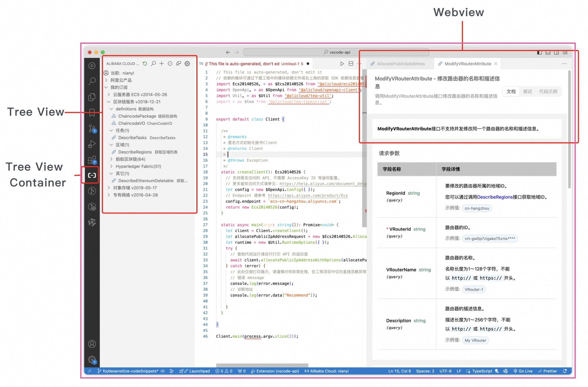Open the Run and Debug view
The height and width of the screenshot is (387, 588).
92,144
